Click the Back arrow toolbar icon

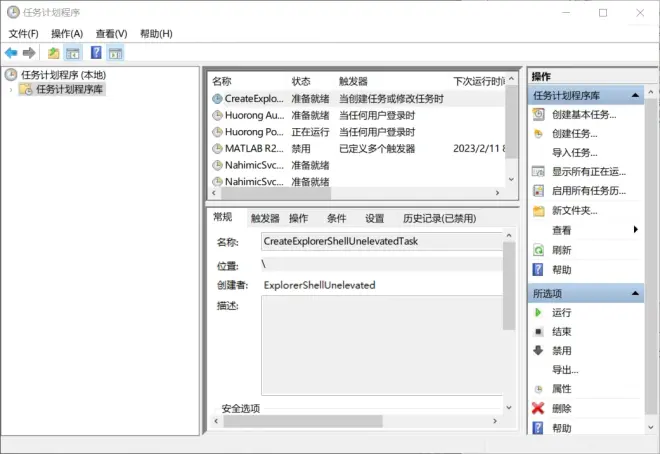click(x=11, y=53)
